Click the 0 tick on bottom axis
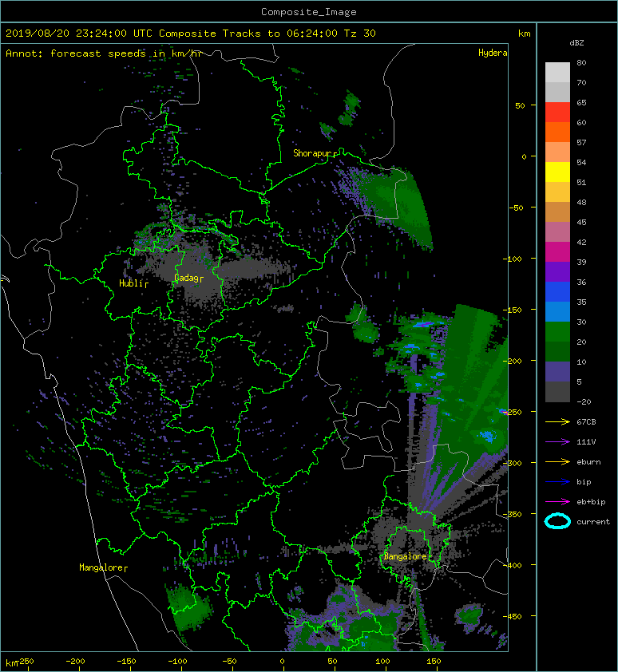The height and width of the screenshot is (672, 618). [282, 662]
